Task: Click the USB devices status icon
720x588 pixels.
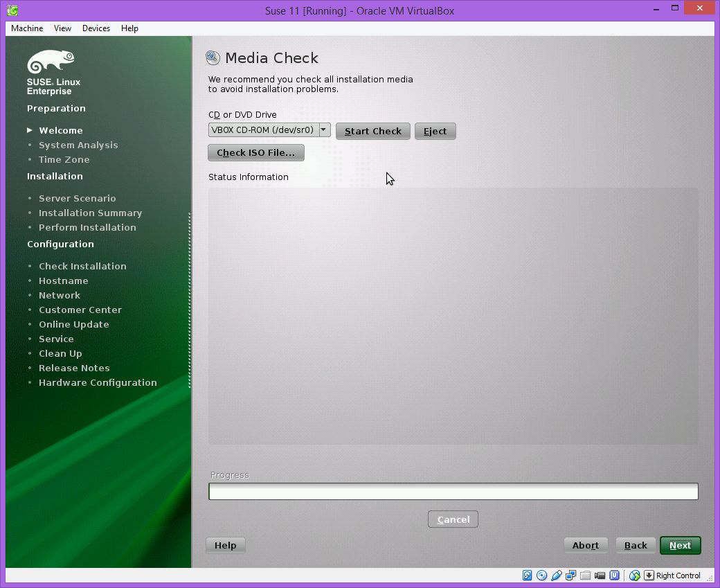Action: [557, 575]
